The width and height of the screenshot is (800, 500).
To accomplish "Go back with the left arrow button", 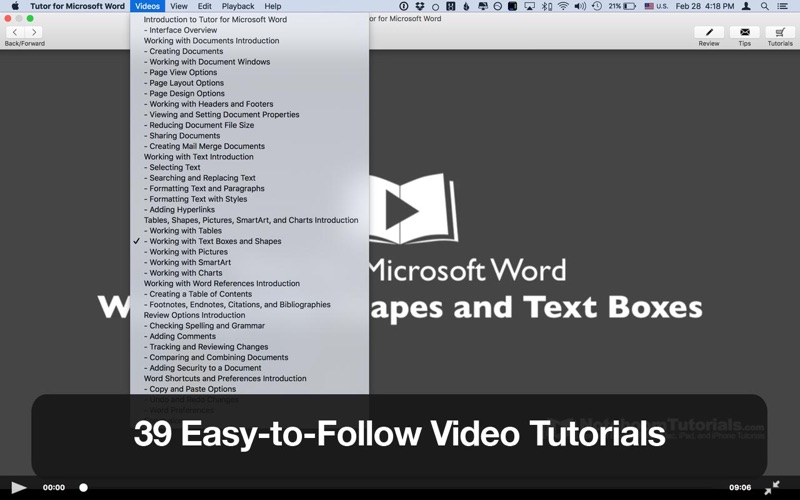I will click(x=15, y=32).
